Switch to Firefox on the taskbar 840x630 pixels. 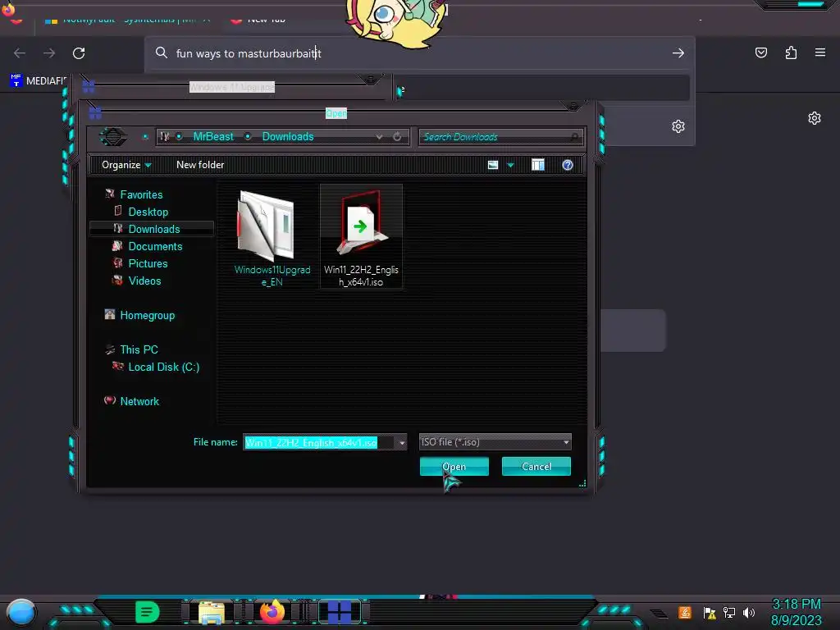coord(272,612)
